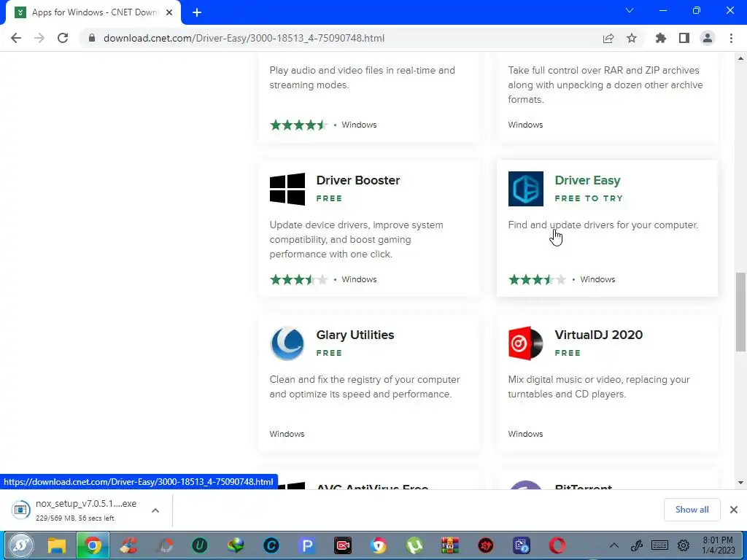747x560 pixels.
Task: Open the blue picture app taskbar icon
Action: (522, 545)
